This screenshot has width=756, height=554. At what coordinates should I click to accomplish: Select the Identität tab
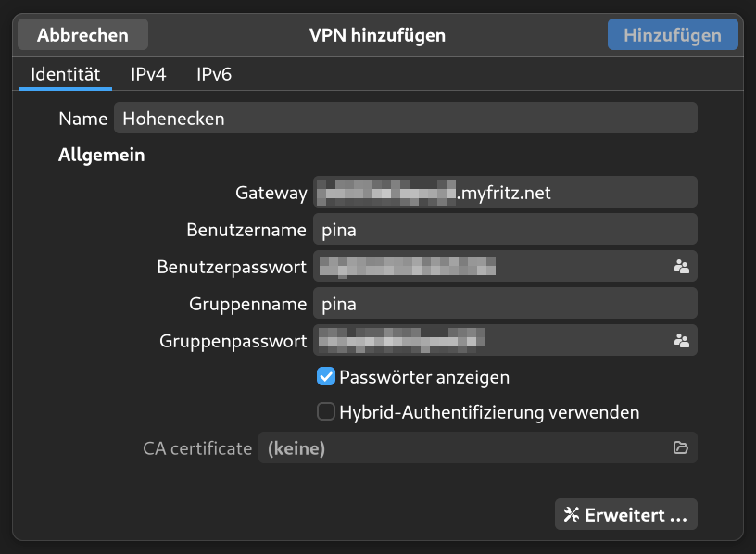pos(65,74)
